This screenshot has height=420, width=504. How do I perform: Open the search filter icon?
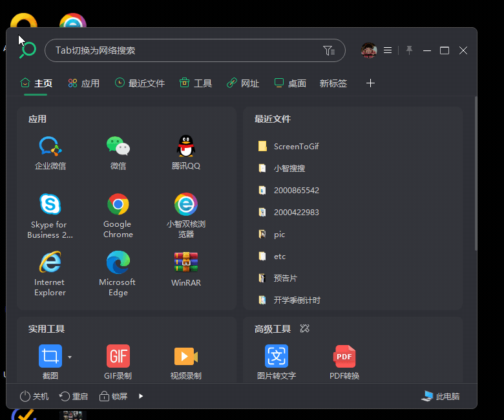click(x=329, y=50)
